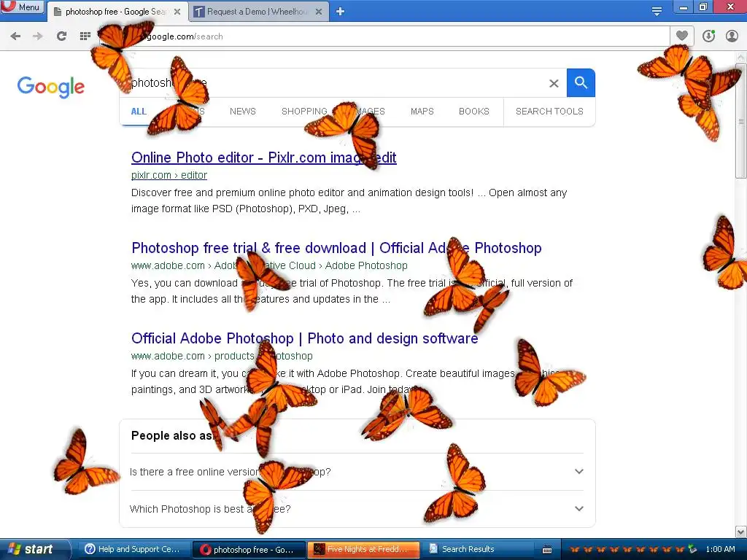
Task: Open the Speed Dial grid icon
Action: [85, 36]
